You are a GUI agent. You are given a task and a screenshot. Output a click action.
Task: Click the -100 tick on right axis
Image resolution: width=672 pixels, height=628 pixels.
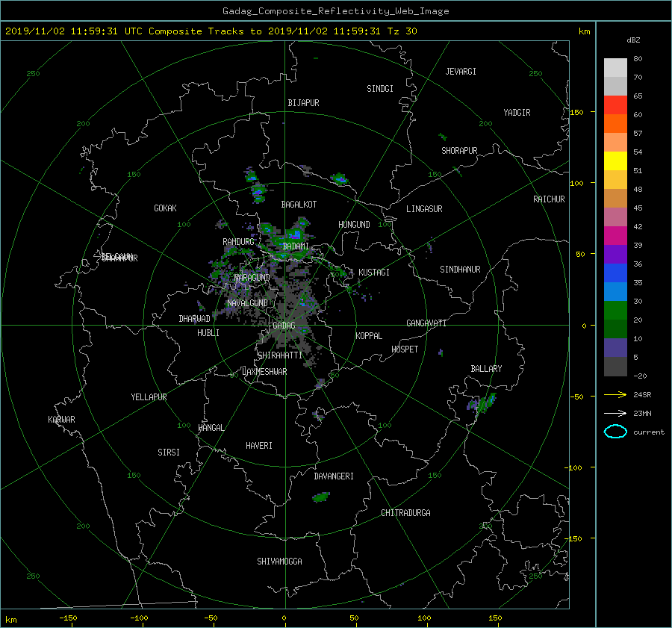point(575,467)
